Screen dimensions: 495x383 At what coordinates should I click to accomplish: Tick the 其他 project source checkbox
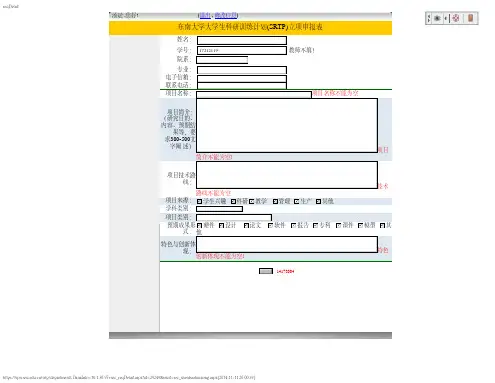pyautogui.click(x=318, y=201)
